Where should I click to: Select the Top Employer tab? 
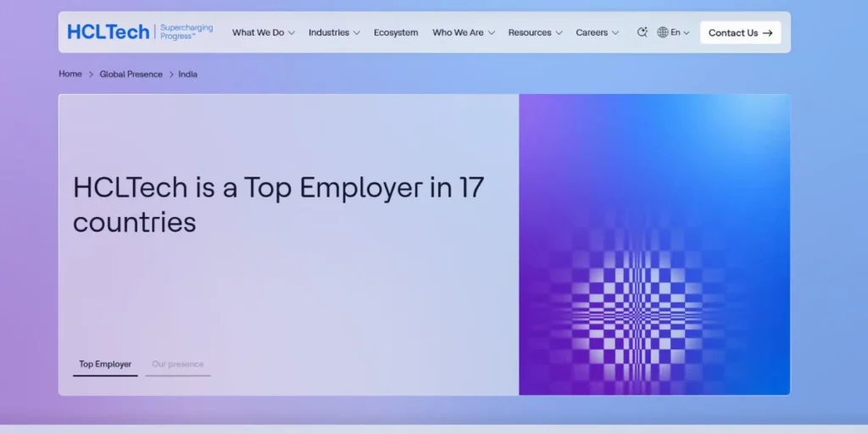(x=105, y=364)
